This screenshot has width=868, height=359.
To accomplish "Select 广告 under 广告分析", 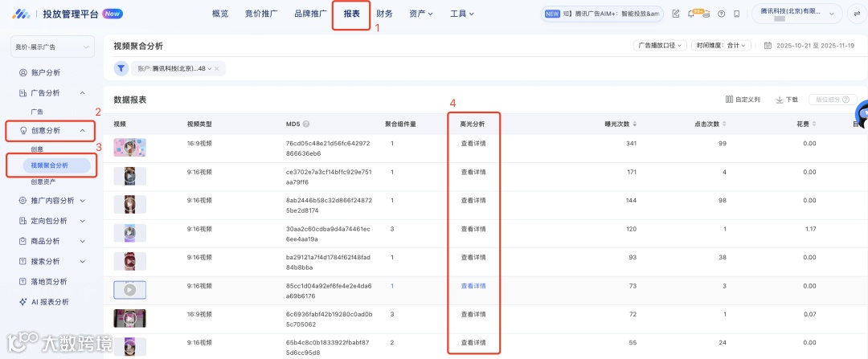I will coord(37,112).
